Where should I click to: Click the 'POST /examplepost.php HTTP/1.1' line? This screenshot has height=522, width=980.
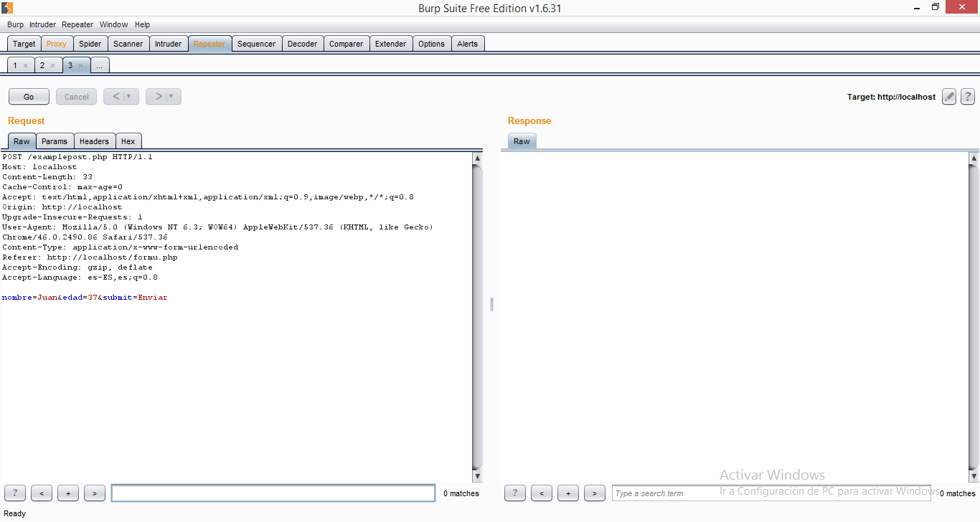(77, 156)
